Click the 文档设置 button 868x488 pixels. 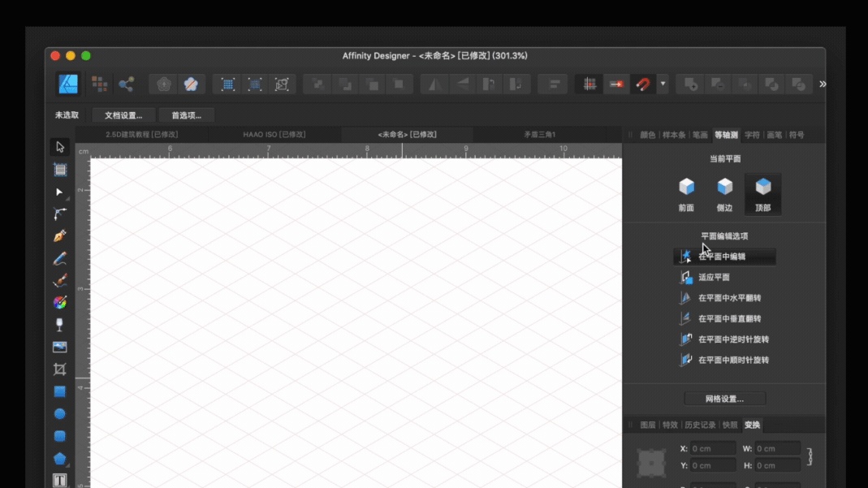[x=123, y=115]
